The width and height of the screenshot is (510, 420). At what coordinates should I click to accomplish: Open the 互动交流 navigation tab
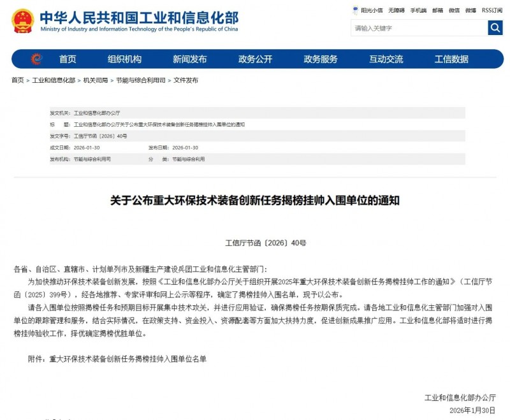tap(386, 59)
